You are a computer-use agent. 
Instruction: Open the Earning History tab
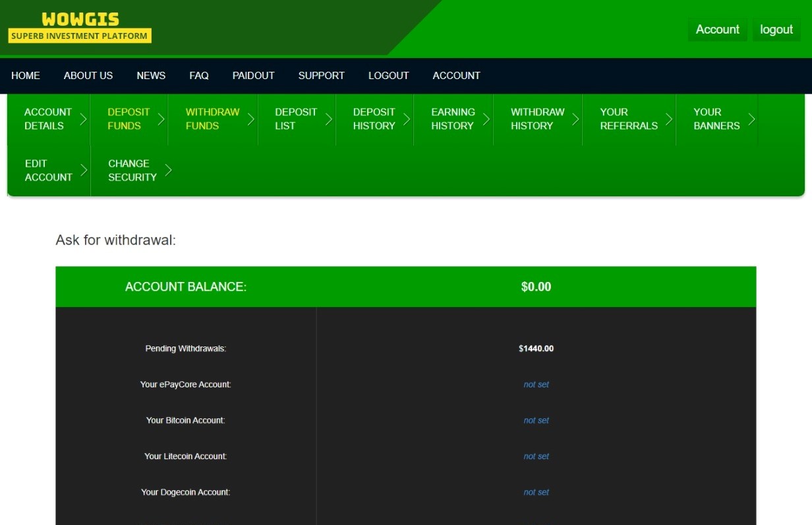[x=453, y=119]
